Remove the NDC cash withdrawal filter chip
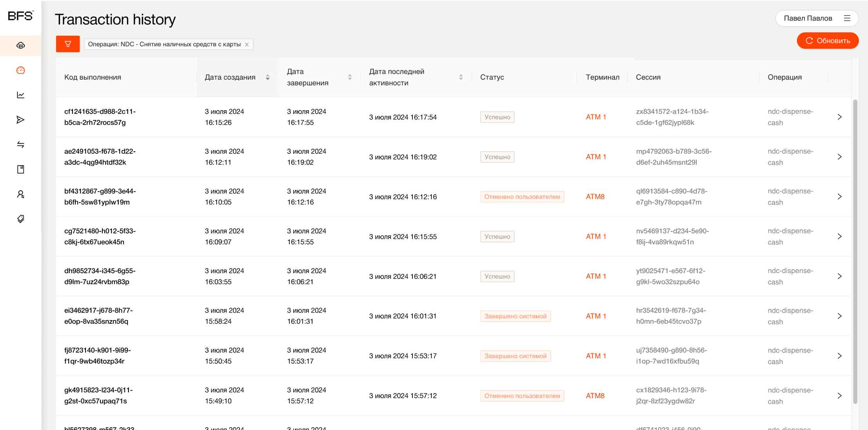868x430 pixels. pos(247,44)
